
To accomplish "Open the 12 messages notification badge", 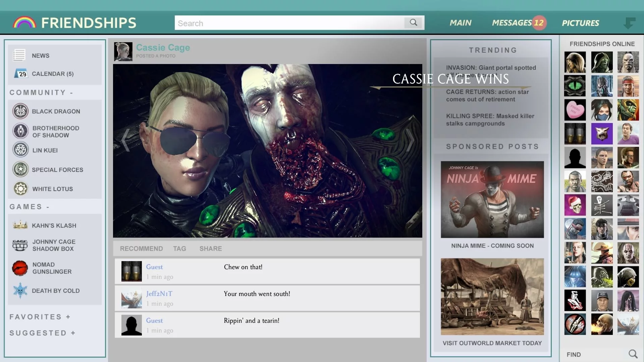I will coord(539,23).
